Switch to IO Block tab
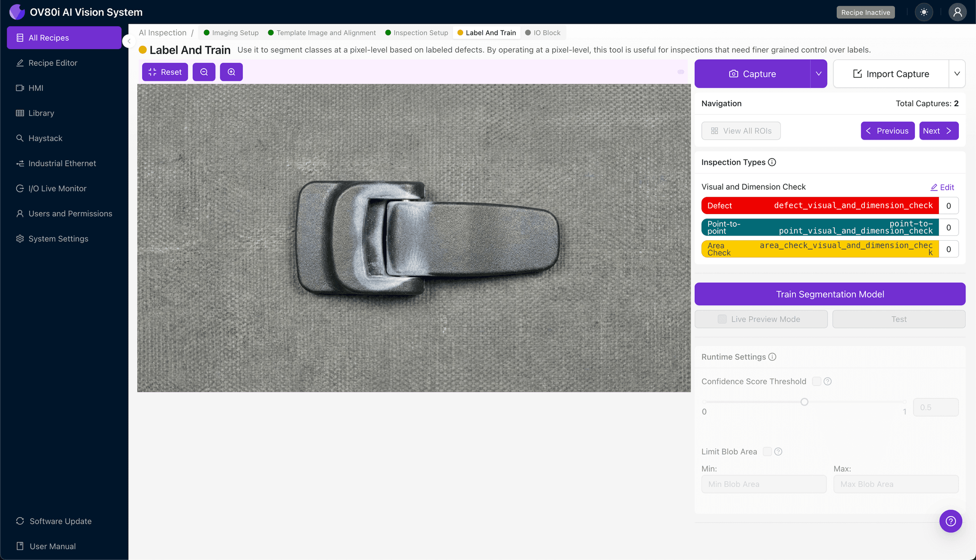 (x=543, y=32)
